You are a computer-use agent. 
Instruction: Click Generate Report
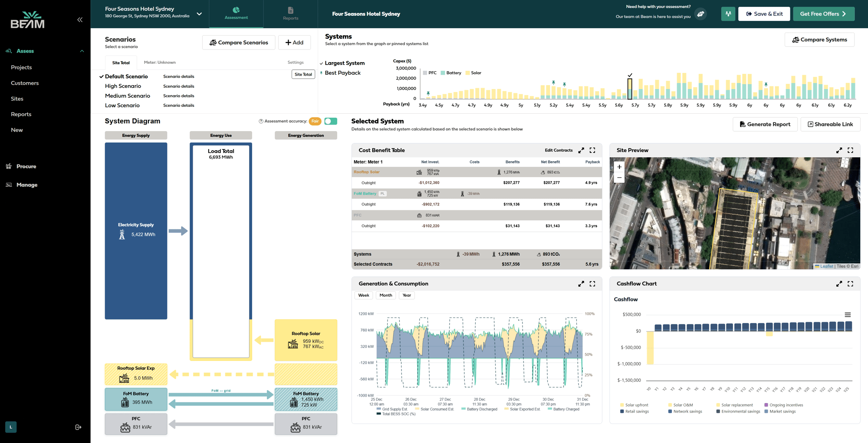tap(765, 124)
